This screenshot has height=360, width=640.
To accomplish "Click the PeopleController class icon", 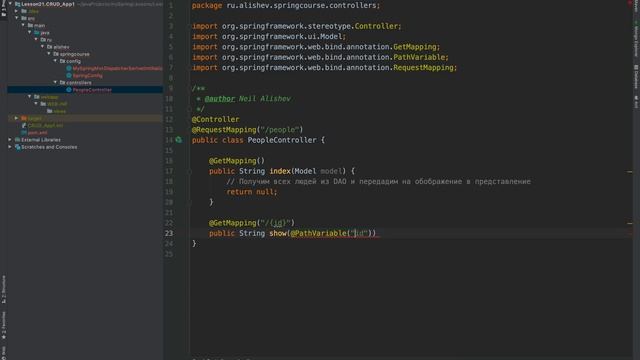I will click(x=69, y=90).
